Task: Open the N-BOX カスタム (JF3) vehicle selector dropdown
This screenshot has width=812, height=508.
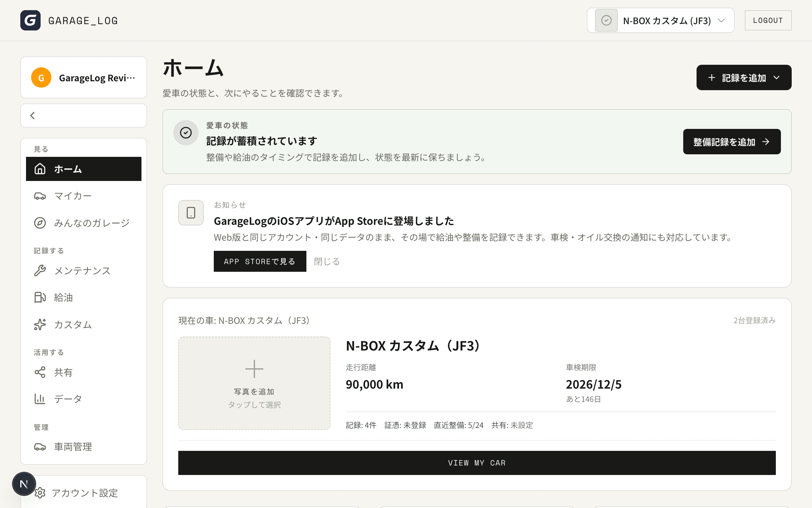Action: pyautogui.click(x=660, y=21)
